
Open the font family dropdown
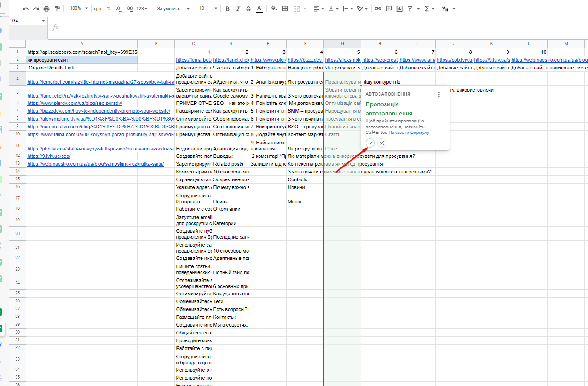(173, 9)
